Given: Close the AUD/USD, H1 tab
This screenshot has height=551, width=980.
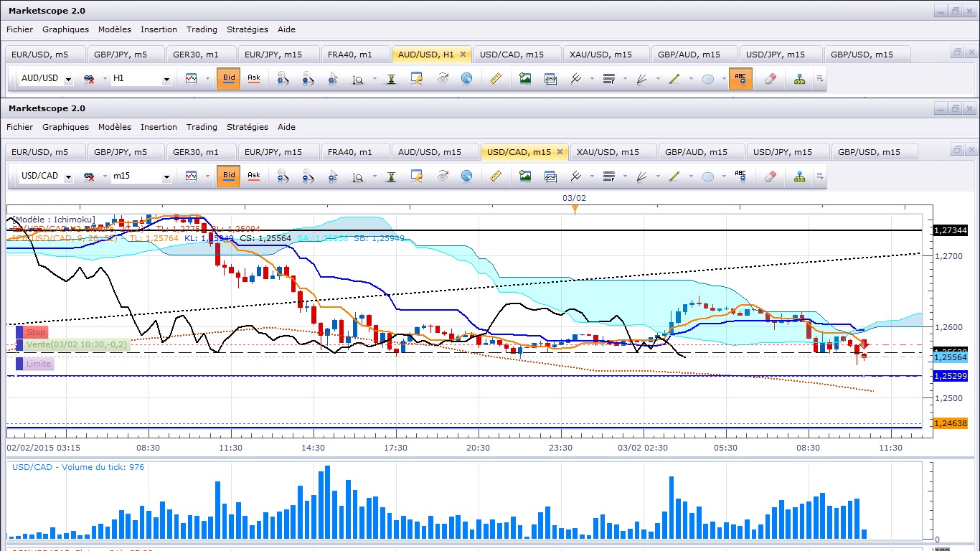Looking at the screenshot, I should 463,55.
